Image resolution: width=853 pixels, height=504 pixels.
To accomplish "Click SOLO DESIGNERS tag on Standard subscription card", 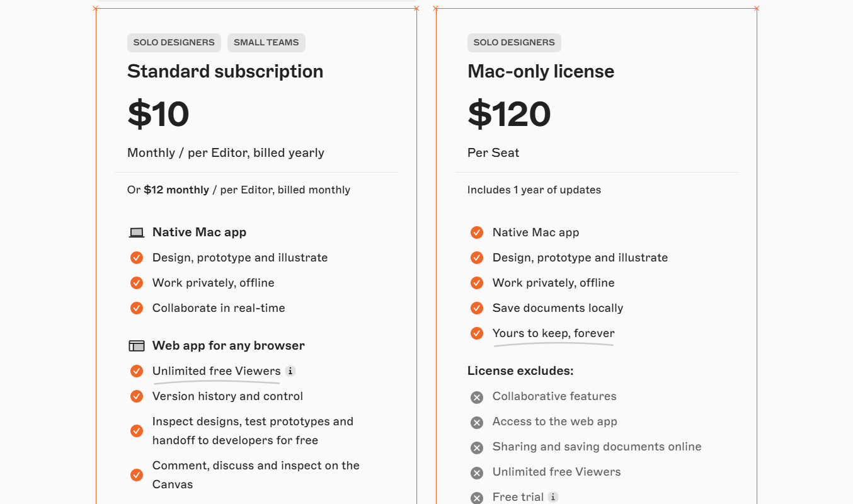I will (174, 43).
